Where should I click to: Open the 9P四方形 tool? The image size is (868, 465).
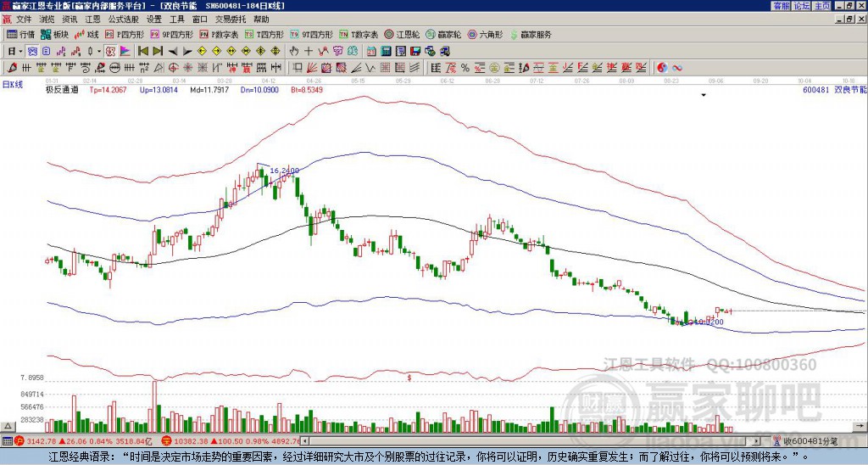[x=171, y=34]
